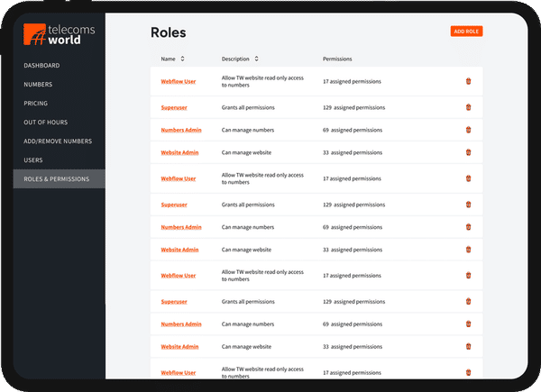
Task: Open the Users sidebar page
Action: (32, 160)
